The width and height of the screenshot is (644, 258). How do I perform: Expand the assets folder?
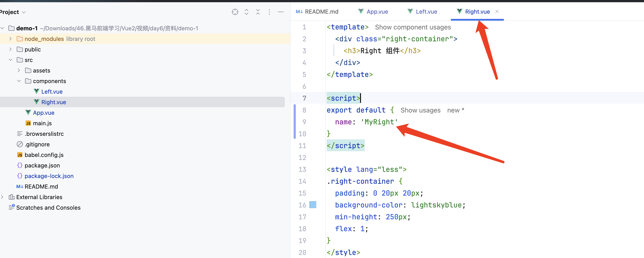19,70
